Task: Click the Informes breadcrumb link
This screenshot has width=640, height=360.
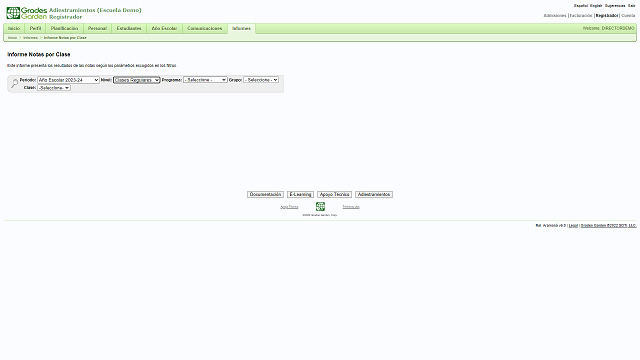Action: (30, 38)
